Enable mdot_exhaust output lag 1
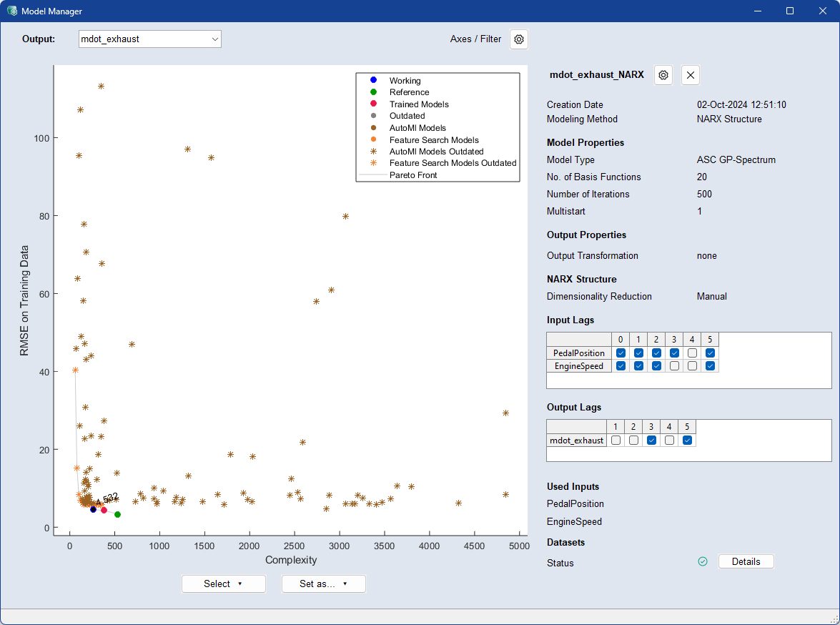 616,441
